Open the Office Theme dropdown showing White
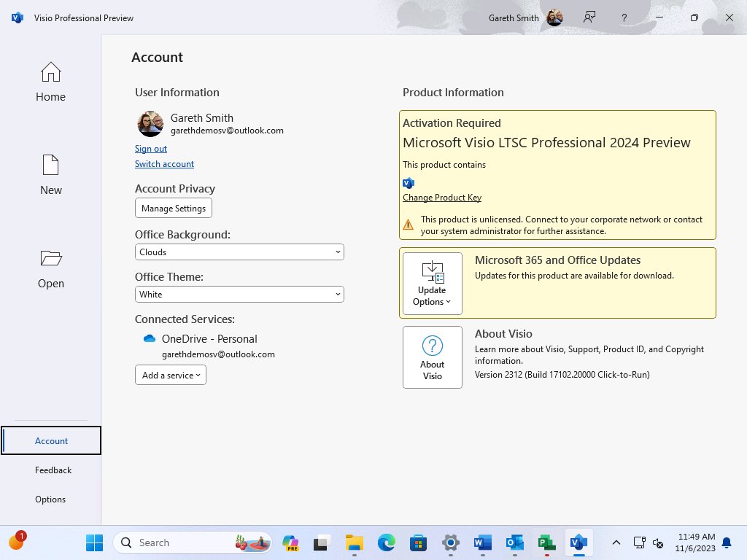Image resolution: width=747 pixels, height=560 pixels. point(239,294)
